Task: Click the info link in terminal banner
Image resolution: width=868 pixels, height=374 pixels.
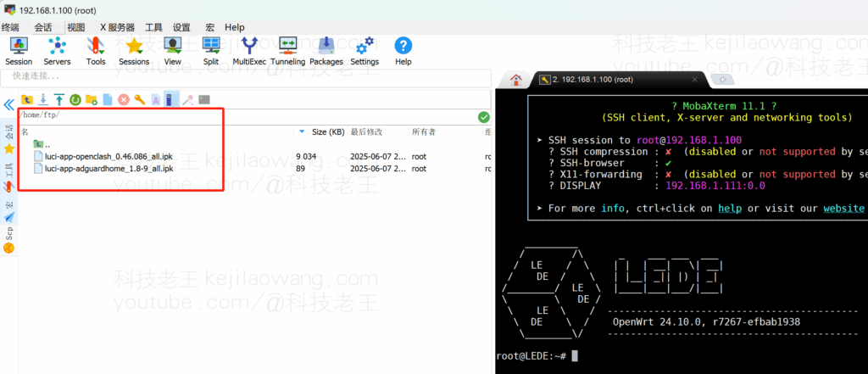Action: (x=612, y=209)
